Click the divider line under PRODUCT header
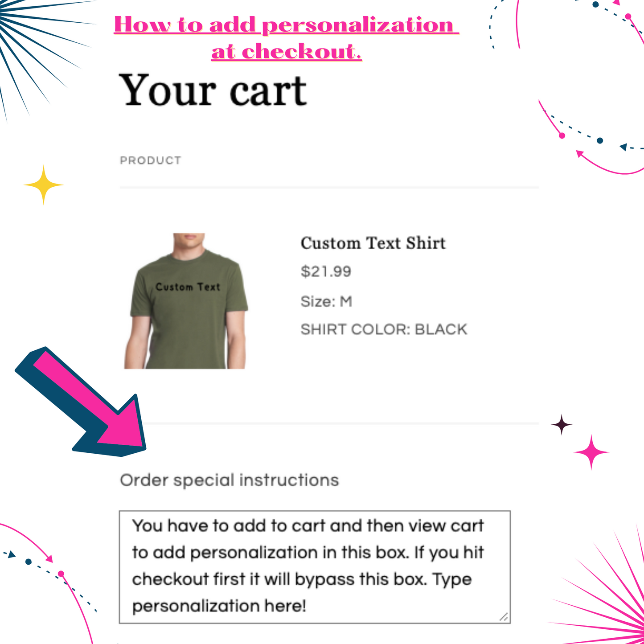The image size is (644, 644). 329,188
